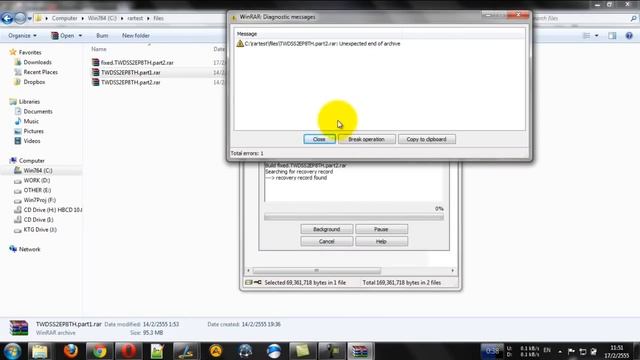Click RAR icon of TWDSS2EP8TH.part1.rar
The image size is (640, 360).
coord(96,72)
